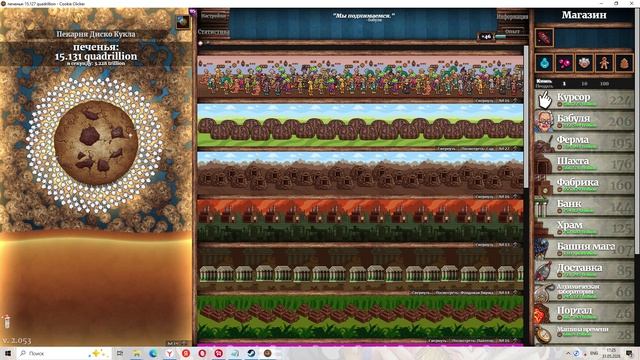The image size is (640, 360).
Task: Click the Windows Start button
Action: [x=7, y=353]
